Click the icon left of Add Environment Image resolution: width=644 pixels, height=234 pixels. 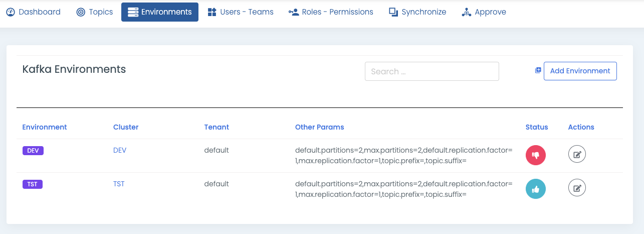538,71
